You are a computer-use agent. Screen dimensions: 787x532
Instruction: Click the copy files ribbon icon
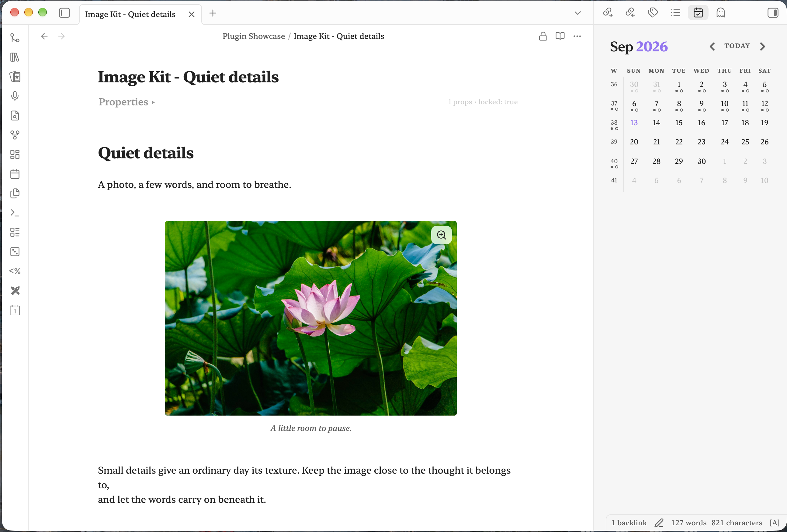(15, 193)
